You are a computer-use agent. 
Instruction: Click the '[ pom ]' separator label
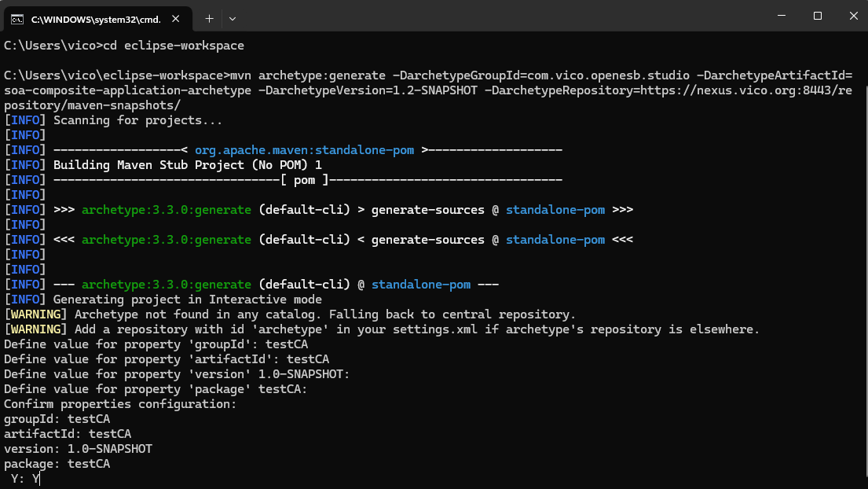click(x=305, y=180)
